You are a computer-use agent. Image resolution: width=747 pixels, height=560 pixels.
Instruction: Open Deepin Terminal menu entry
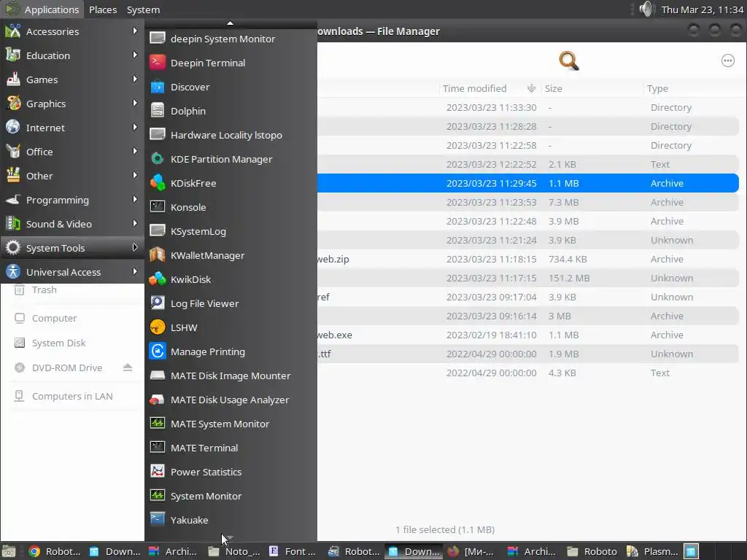(231, 63)
